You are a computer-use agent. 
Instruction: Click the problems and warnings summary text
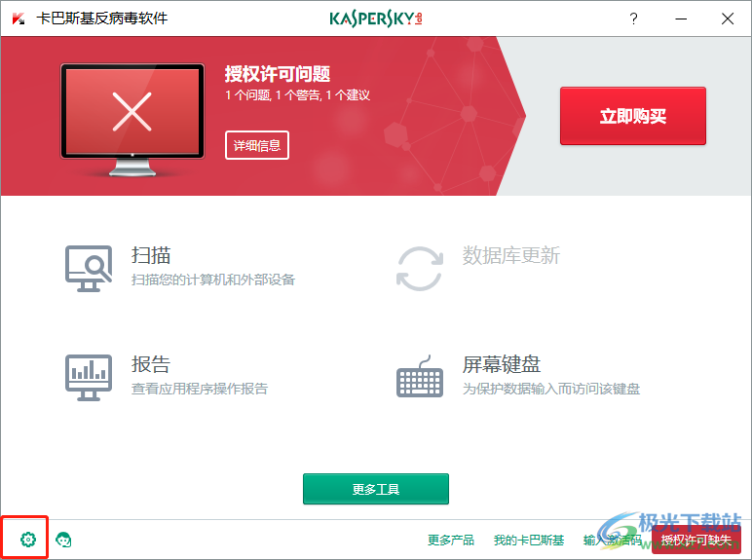[x=298, y=94]
